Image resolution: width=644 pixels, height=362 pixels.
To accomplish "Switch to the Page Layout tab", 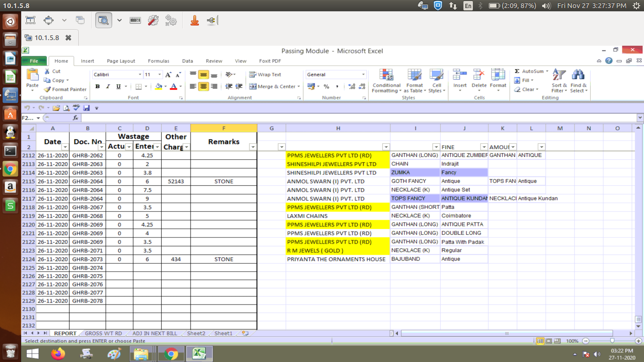I will tap(121, 61).
